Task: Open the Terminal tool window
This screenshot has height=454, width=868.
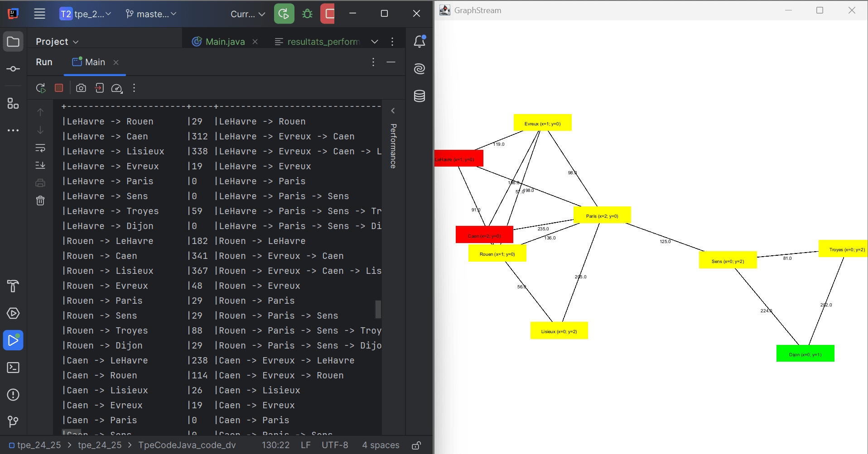Action: tap(13, 368)
